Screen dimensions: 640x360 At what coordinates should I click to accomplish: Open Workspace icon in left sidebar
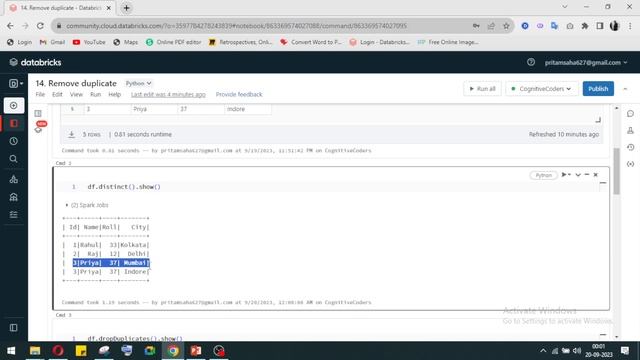13,123
